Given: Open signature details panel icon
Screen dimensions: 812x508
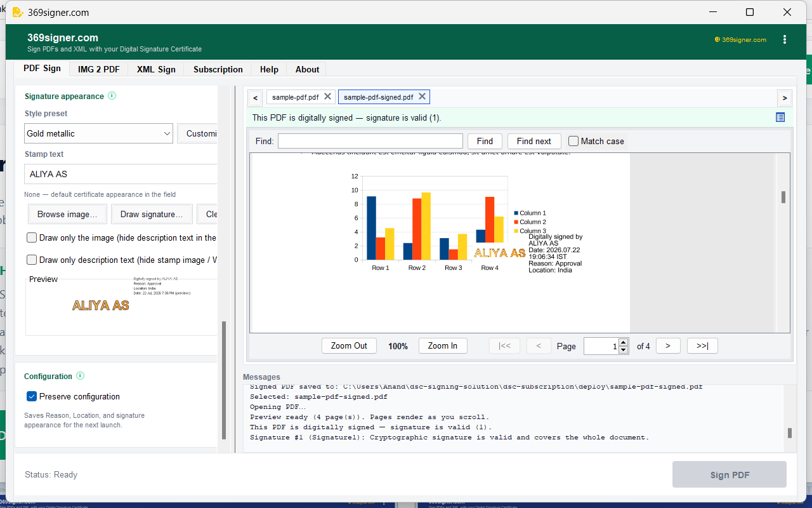Looking at the screenshot, I should pyautogui.click(x=780, y=117).
